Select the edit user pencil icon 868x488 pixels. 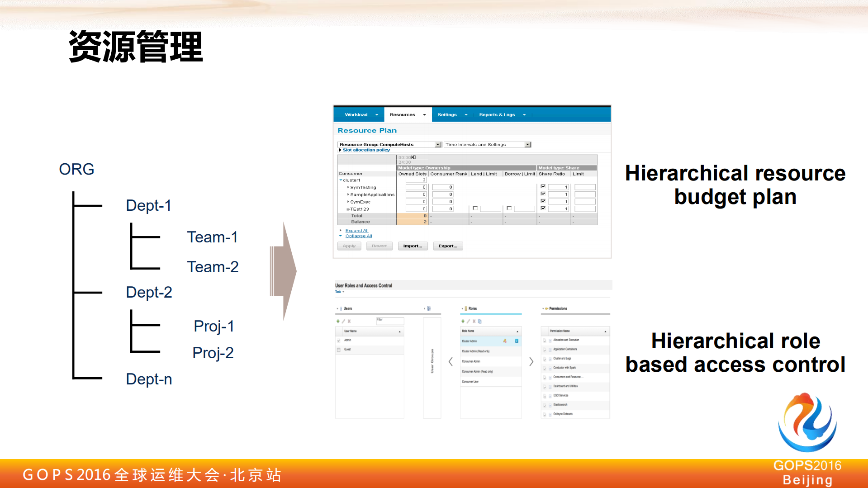pyautogui.click(x=343, y=321)
